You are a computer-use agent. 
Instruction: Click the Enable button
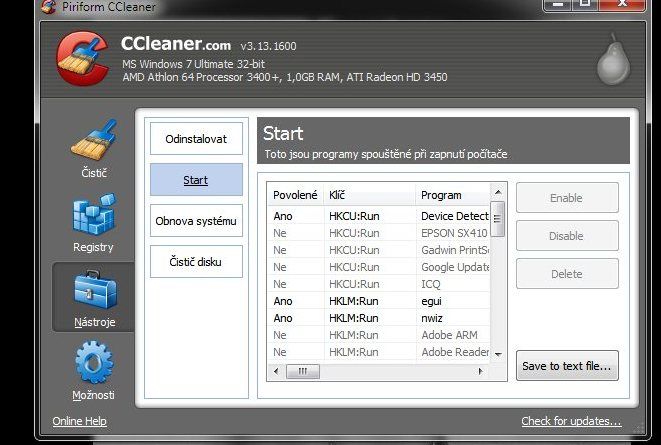click(x=567, y=198)
